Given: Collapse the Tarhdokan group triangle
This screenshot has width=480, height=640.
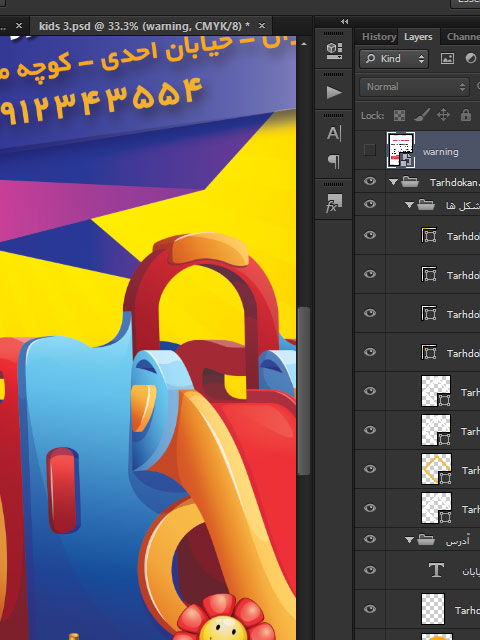Looking at the screenshot, I should pos(393,182).
